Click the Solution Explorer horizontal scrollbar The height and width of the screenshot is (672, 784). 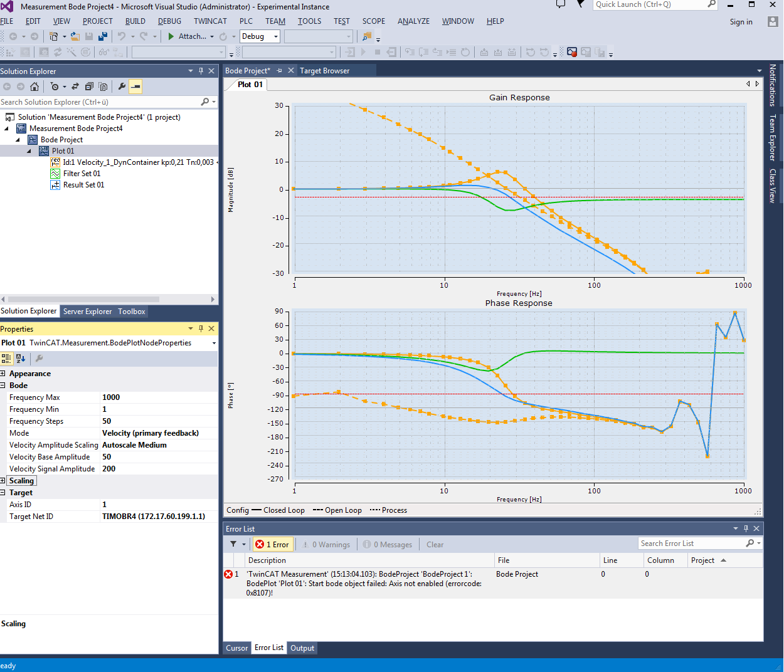tap(83, 300)
